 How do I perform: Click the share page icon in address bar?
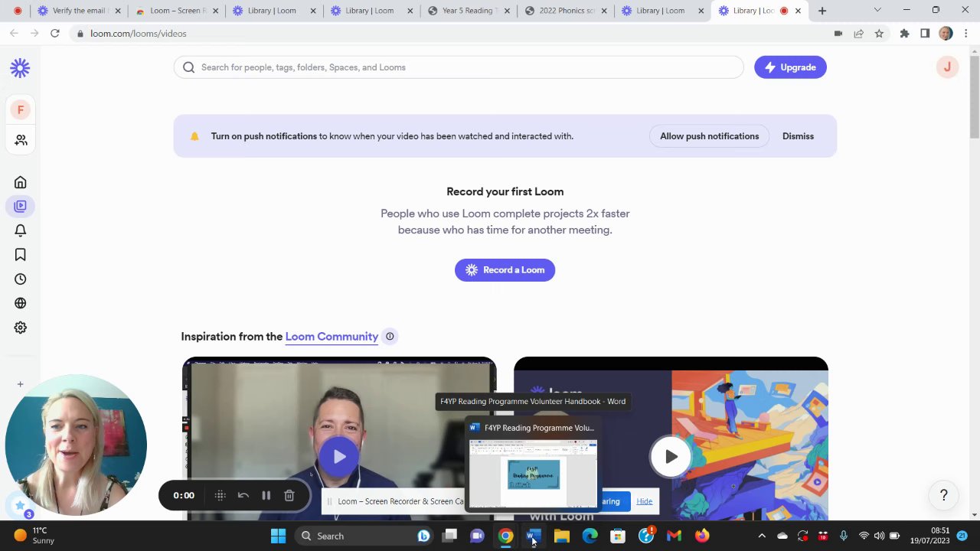(x=858, y=34)
